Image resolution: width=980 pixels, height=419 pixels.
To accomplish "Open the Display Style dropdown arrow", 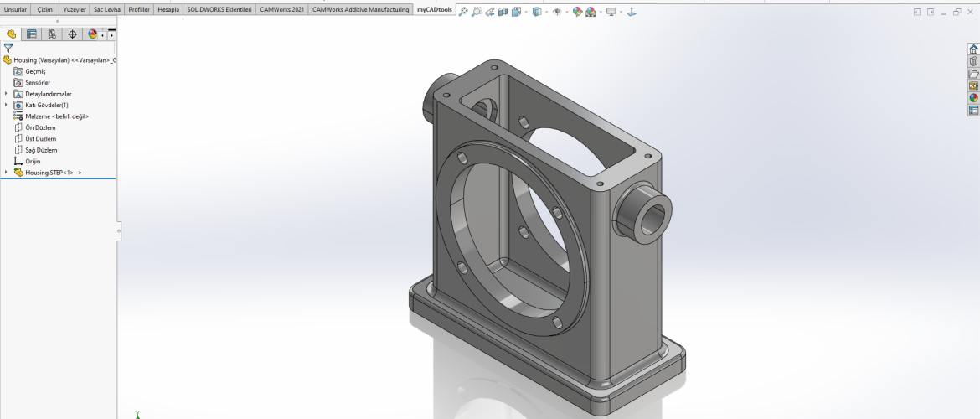I will pos(546,12).
